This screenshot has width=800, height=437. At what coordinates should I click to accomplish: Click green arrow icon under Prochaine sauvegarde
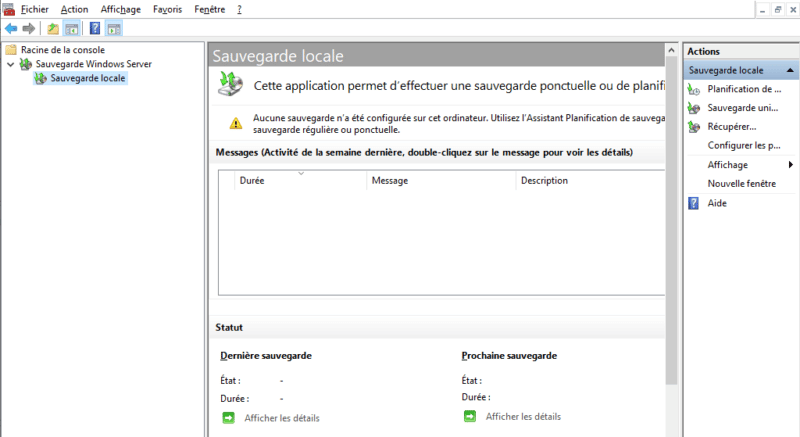470,417
